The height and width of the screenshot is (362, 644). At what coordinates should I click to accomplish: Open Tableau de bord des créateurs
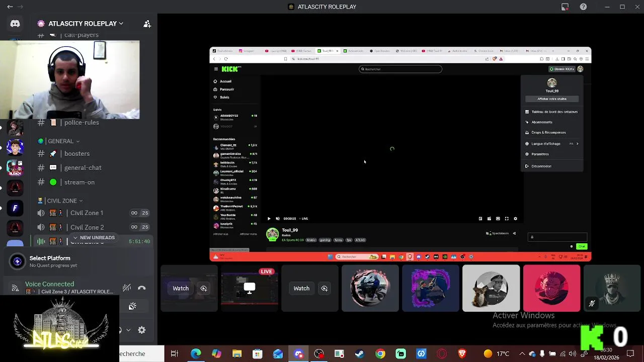552,112
